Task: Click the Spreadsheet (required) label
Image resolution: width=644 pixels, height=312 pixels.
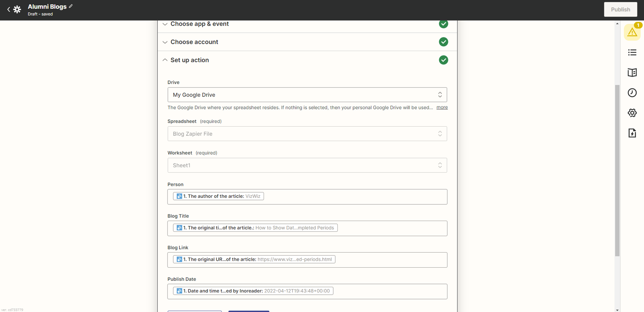Action: click(x=194, y=121)
